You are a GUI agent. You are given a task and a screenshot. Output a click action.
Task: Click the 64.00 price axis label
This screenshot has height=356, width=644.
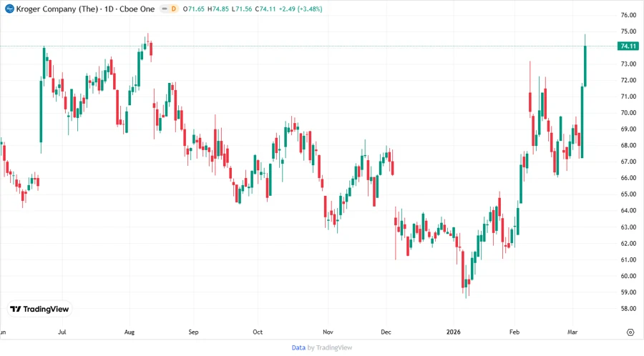click(628, 211)
